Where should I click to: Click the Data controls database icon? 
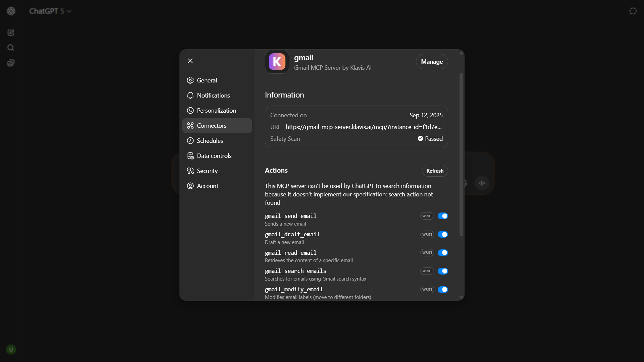190,156
